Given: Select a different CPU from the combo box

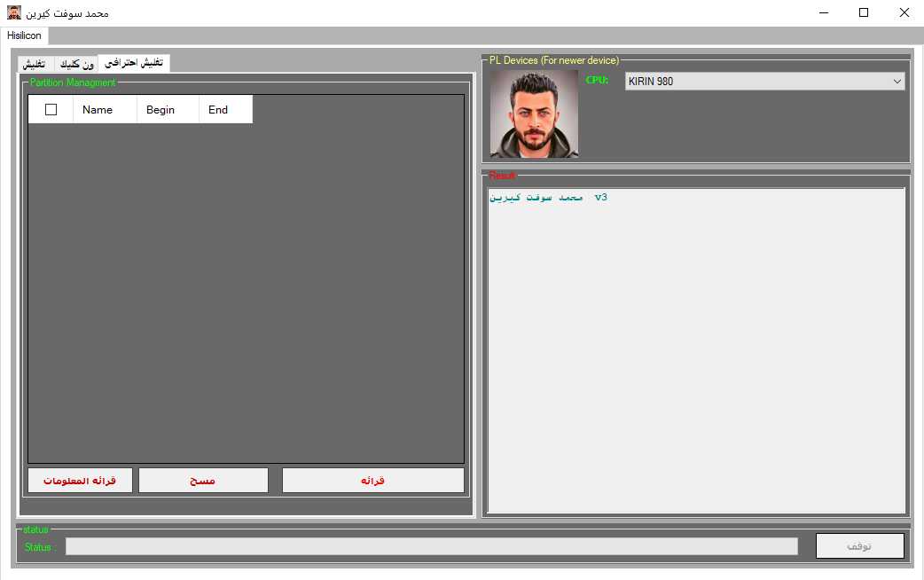Looking at the screenshot, I should (x=896, y=80).
